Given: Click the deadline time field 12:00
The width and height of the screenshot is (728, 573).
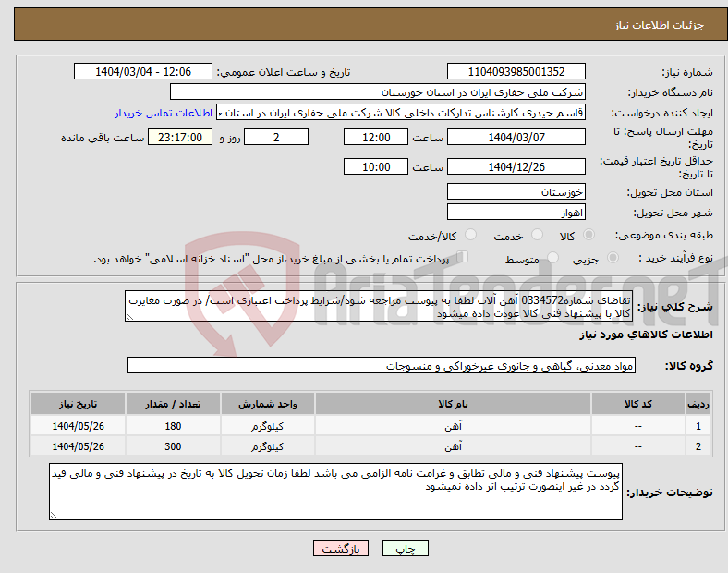Looking at the screenshot, I should pyautogui.click(x=376, y=137).
